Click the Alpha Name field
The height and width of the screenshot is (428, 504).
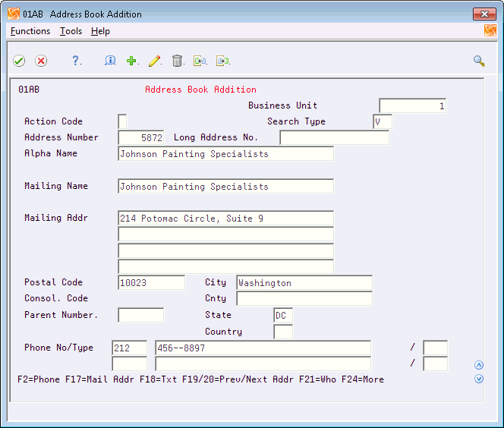click(226, 154)
